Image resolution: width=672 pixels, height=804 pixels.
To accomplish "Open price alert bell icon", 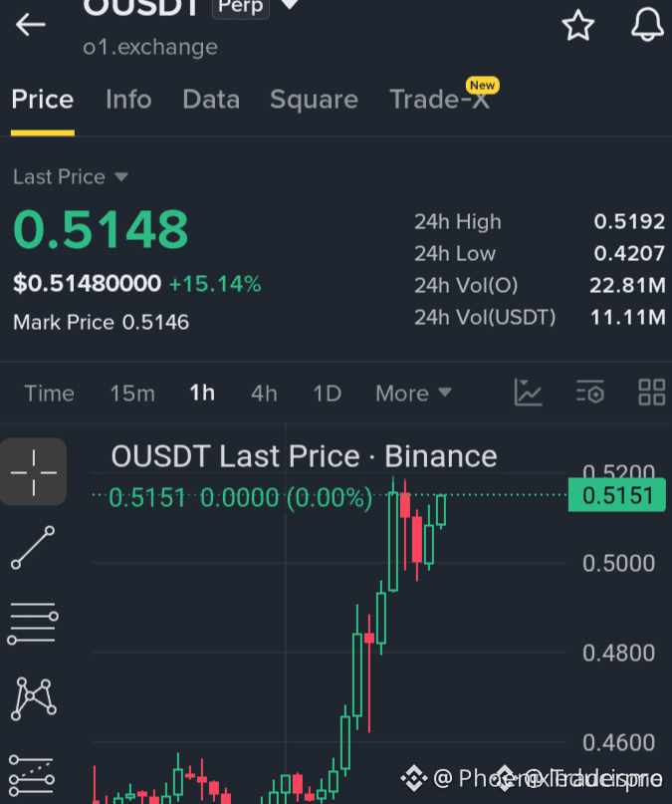I will [x=647, y=25].
